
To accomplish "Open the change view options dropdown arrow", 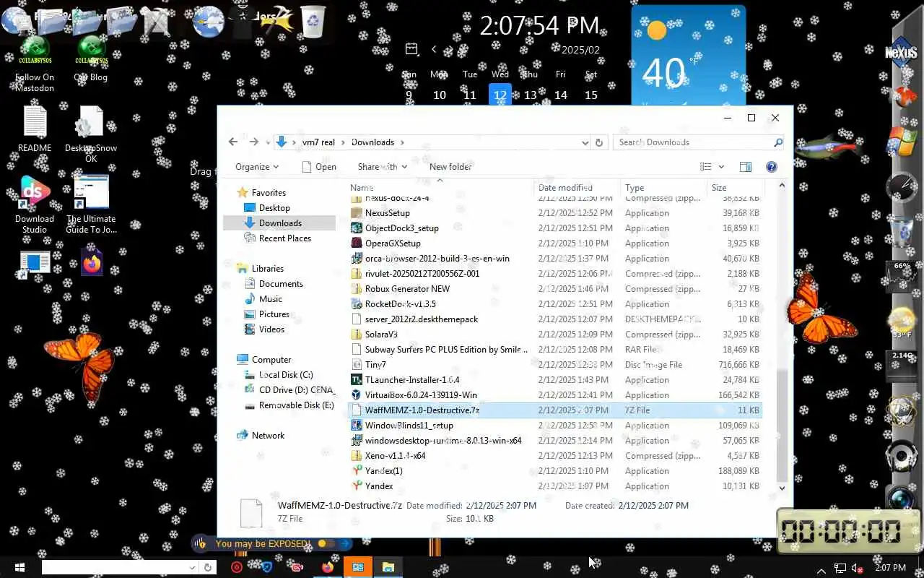I will tap(721, 167).
